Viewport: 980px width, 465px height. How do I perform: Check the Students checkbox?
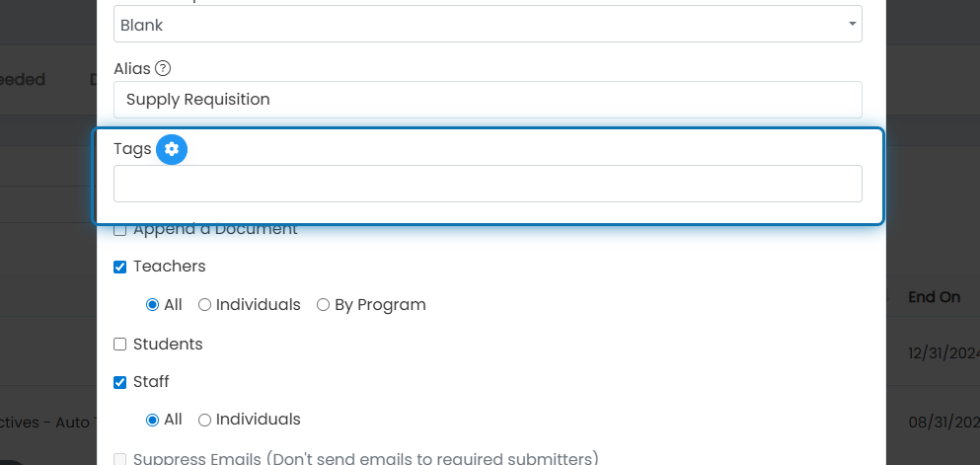click(120, 345)
